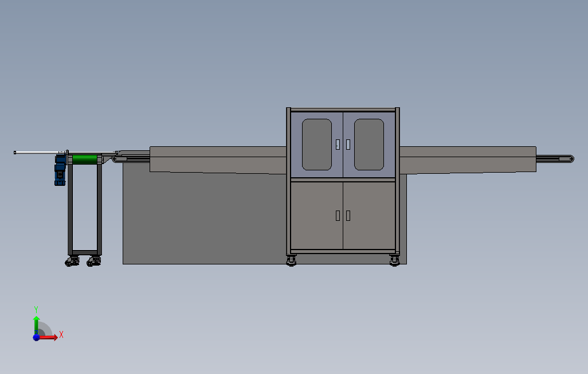Select the upper right cabinet door window

(x=369, y=145)
